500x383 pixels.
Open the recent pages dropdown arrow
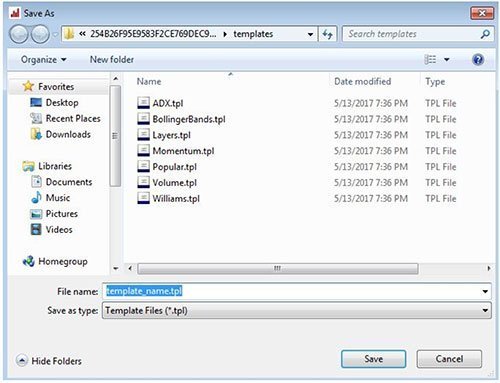click(55, 34)
